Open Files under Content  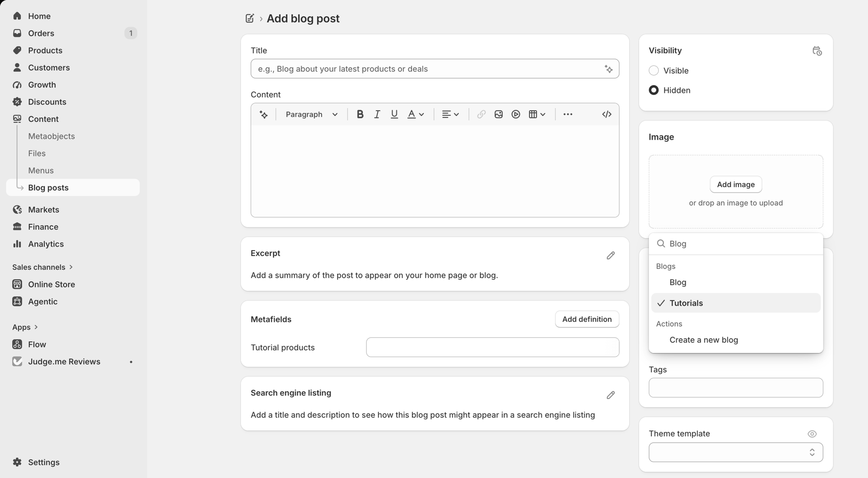click(37, 154)
